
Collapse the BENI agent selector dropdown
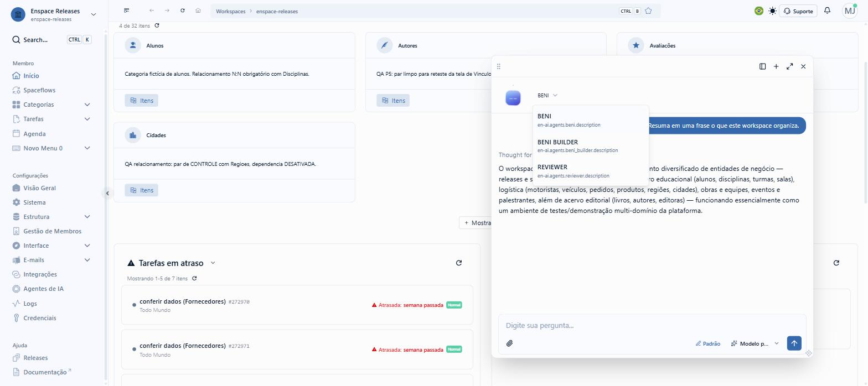click(x=547, y=96)
